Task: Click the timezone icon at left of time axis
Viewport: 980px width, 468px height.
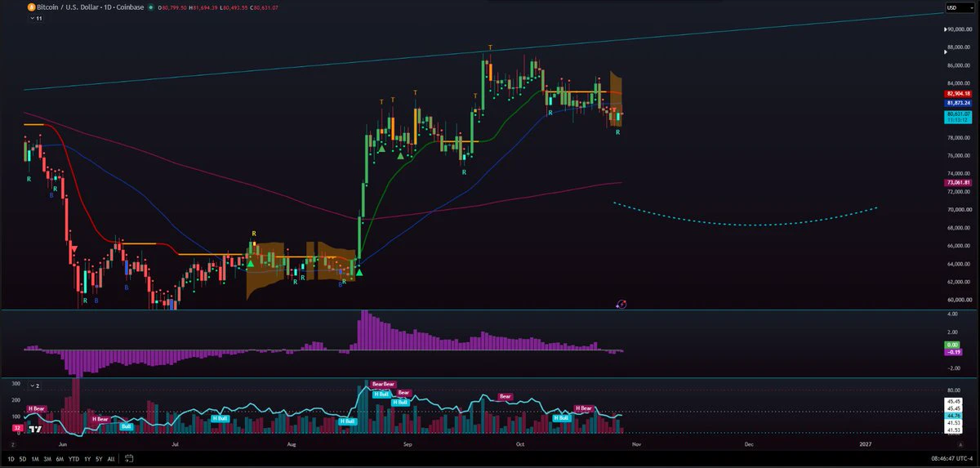Action: tap(13, 445)
